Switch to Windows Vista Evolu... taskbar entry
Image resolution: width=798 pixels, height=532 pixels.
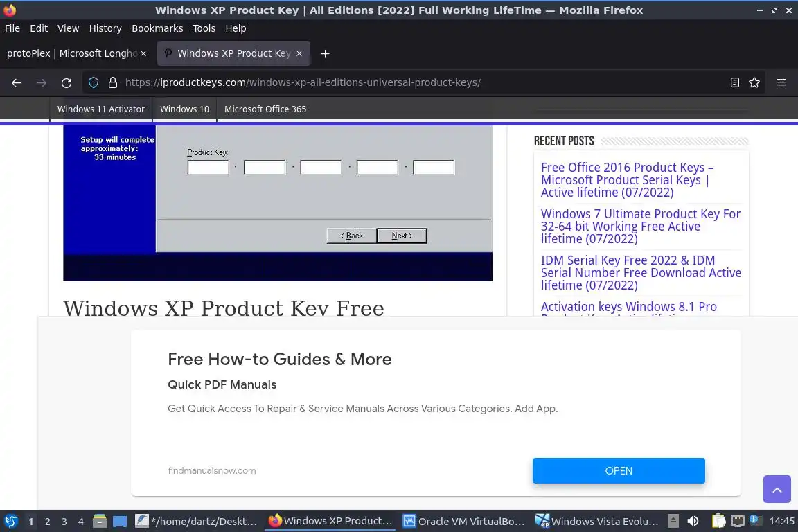596,522
